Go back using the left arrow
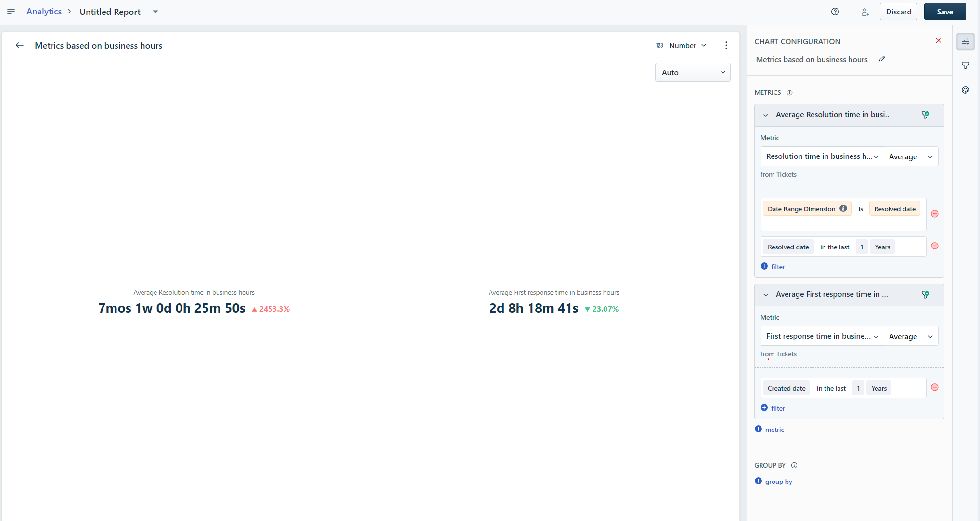Viewport: 980px width, 521px height. click(x=20, y=45)
